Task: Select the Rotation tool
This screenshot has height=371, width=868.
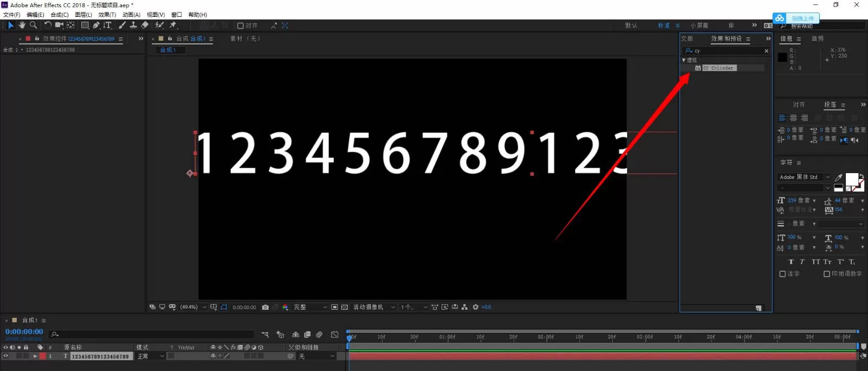Action: point(48,25)
